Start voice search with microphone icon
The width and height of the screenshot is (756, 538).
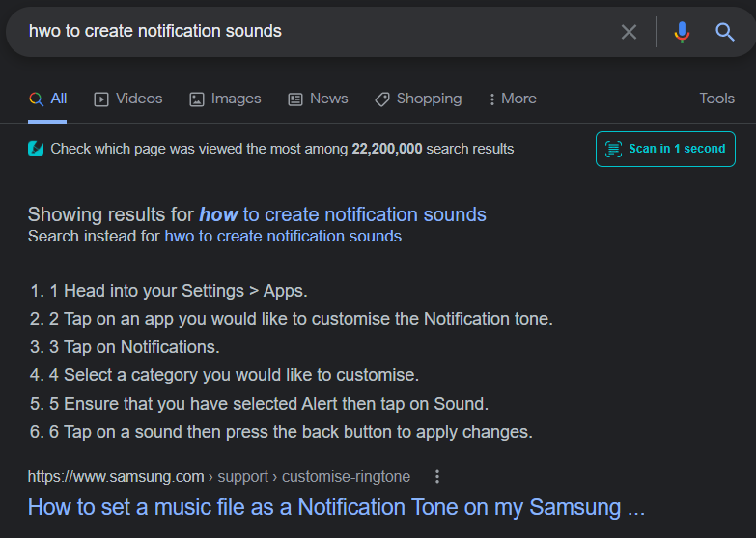tap(682, 32)
